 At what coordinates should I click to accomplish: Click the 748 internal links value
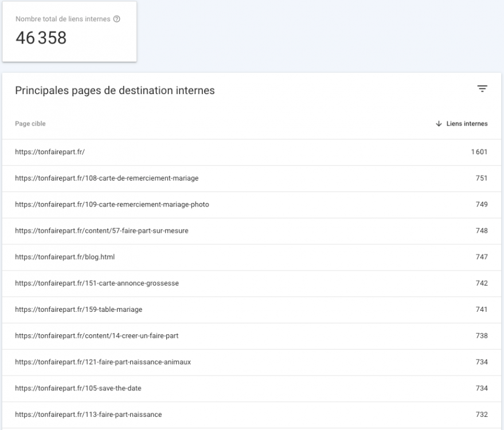click(x=482, y=230)
